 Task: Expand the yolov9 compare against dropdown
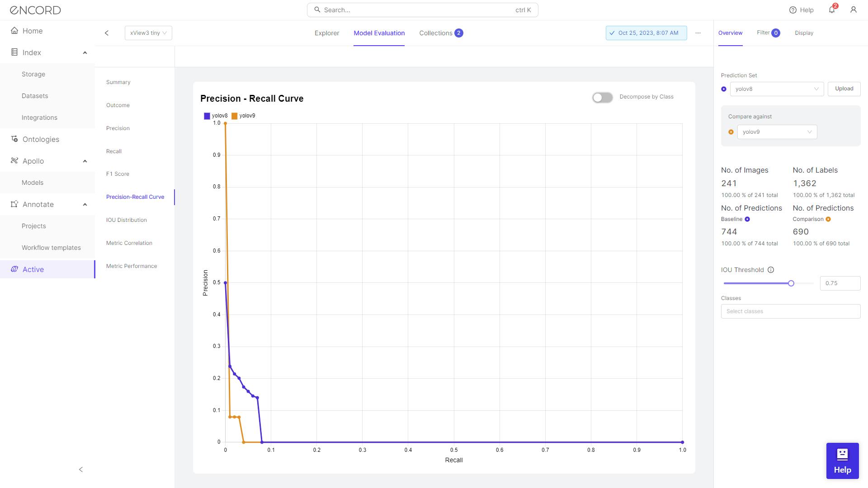click(810, 131)
